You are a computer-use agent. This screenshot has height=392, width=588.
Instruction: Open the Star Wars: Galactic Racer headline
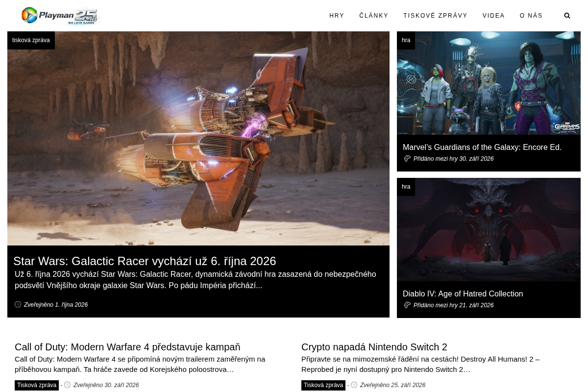pos(145,261)
